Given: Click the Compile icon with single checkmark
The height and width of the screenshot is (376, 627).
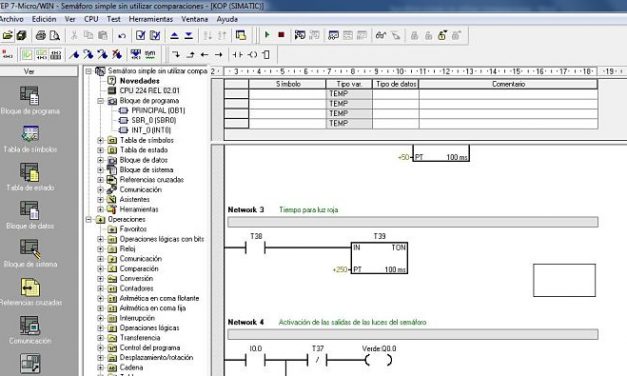Looking at the screenshot, I should point(141,36).
